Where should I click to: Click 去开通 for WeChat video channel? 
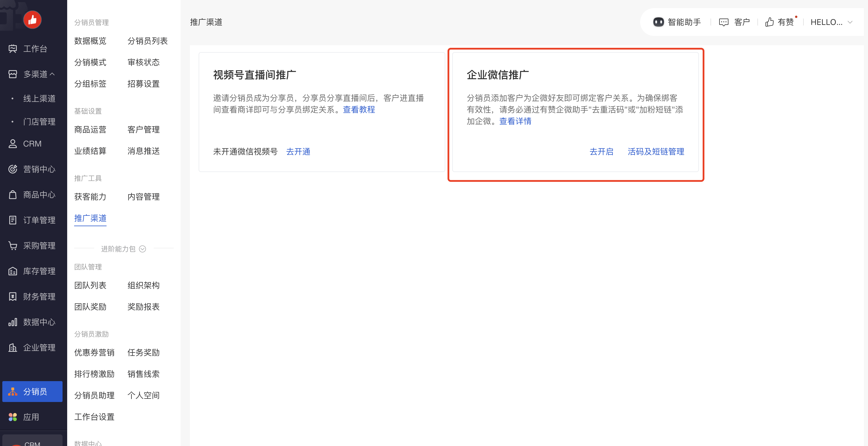[x=298, y=152]
